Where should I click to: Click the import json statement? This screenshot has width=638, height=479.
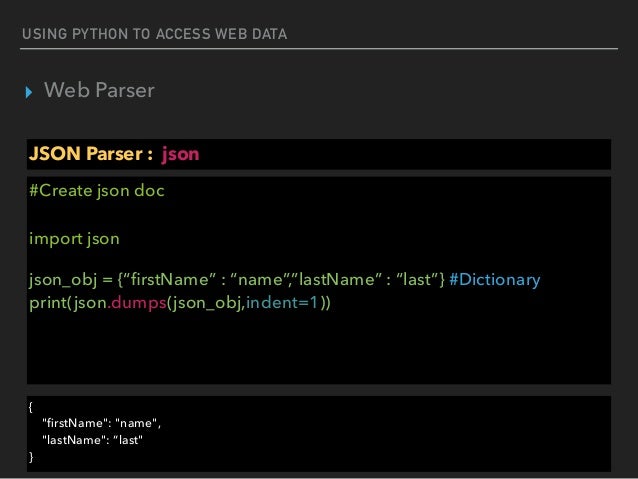74,239
